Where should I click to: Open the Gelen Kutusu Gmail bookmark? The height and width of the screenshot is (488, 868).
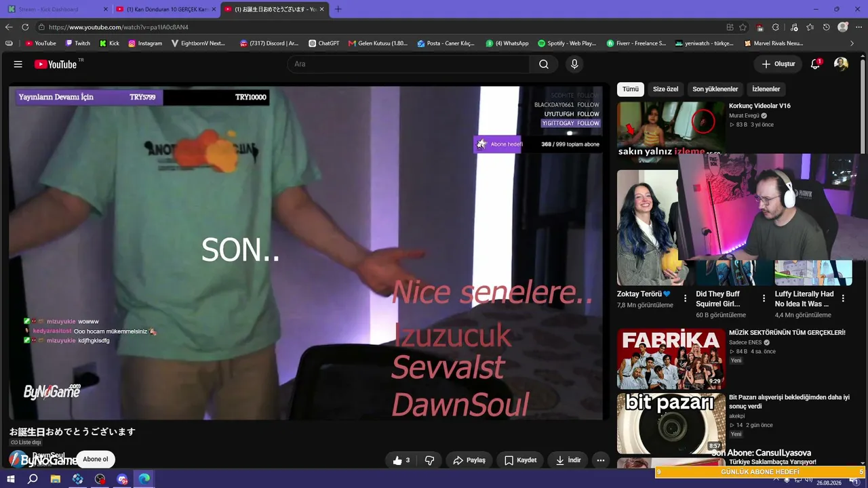click(378, 43)
